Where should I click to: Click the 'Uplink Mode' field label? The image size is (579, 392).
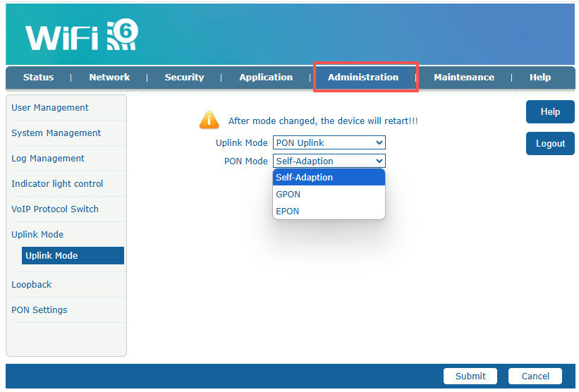pyautogui.click(x=241, y=143)
